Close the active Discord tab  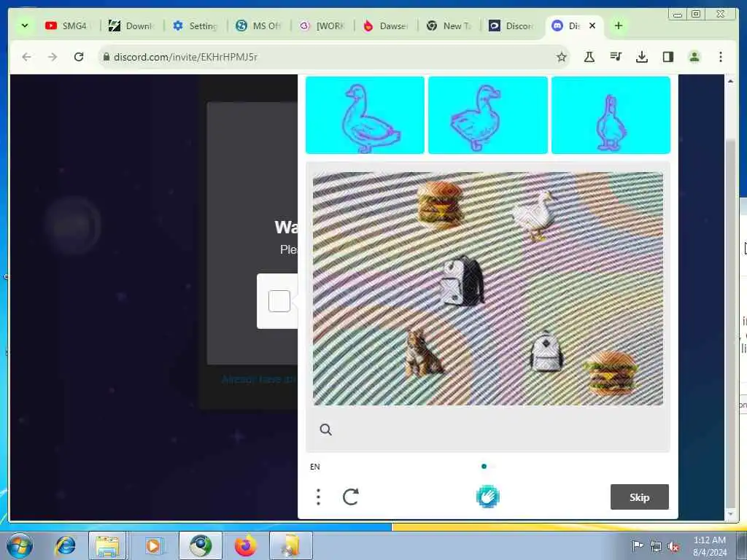point(592,26)
